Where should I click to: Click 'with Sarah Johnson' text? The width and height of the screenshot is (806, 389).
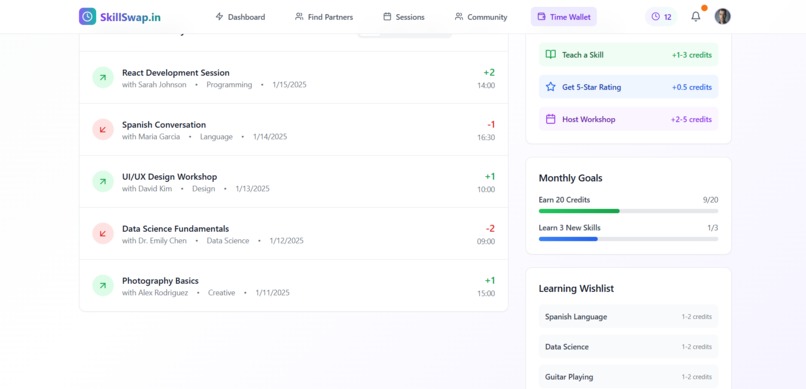[x=154, y=85]
